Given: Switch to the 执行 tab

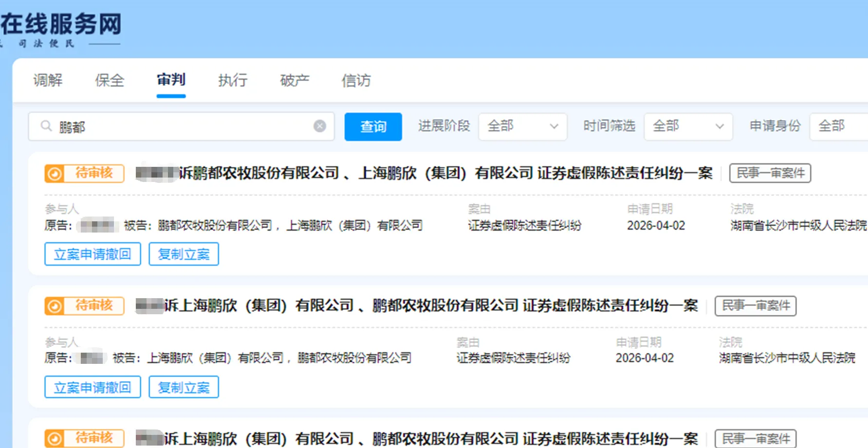Looking at the screenshot, I should [x=232, y=80].
